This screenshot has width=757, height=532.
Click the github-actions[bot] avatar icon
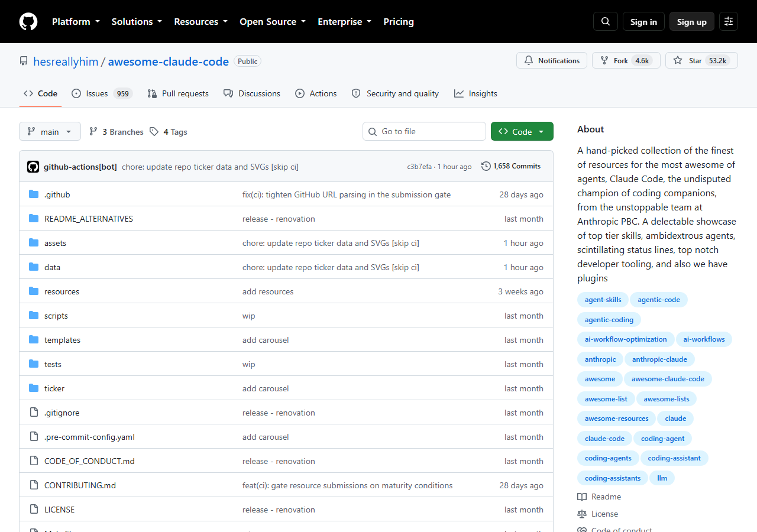[33, 167]
